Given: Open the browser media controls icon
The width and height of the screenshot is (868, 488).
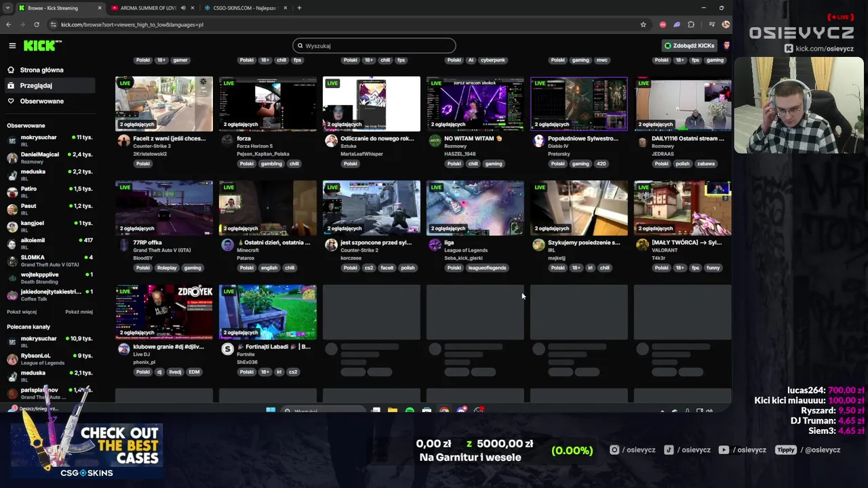Looking at the screenshot, I should 711,24.
